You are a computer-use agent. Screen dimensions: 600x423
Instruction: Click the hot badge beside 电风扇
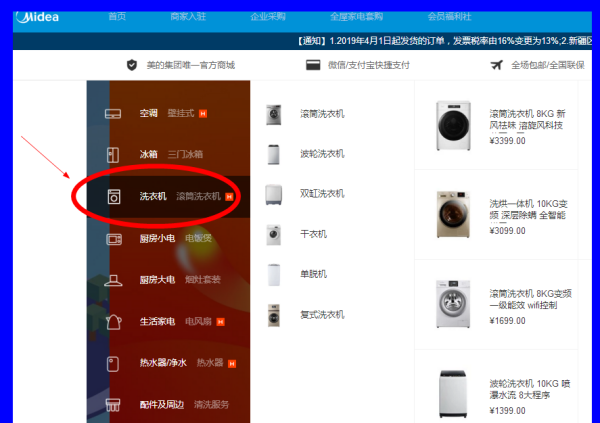[x=220, y=322]
